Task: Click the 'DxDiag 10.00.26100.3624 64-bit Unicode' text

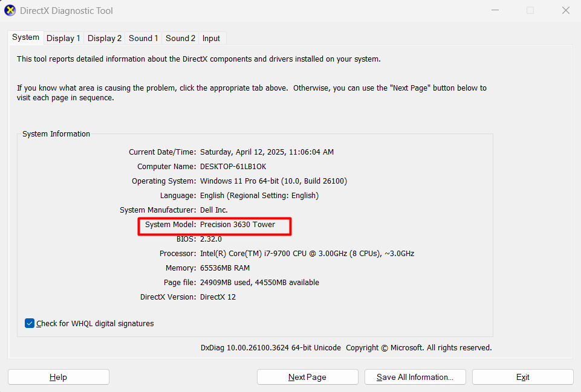Action: click(270, 347)
